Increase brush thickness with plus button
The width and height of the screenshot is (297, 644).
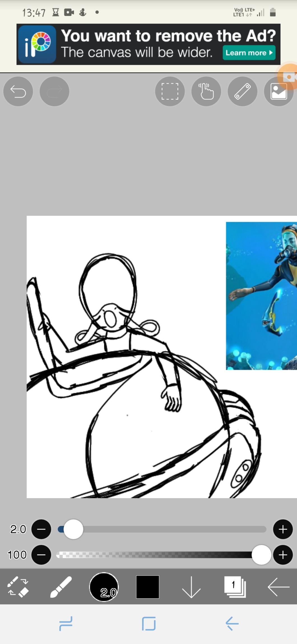pos(283,529)
